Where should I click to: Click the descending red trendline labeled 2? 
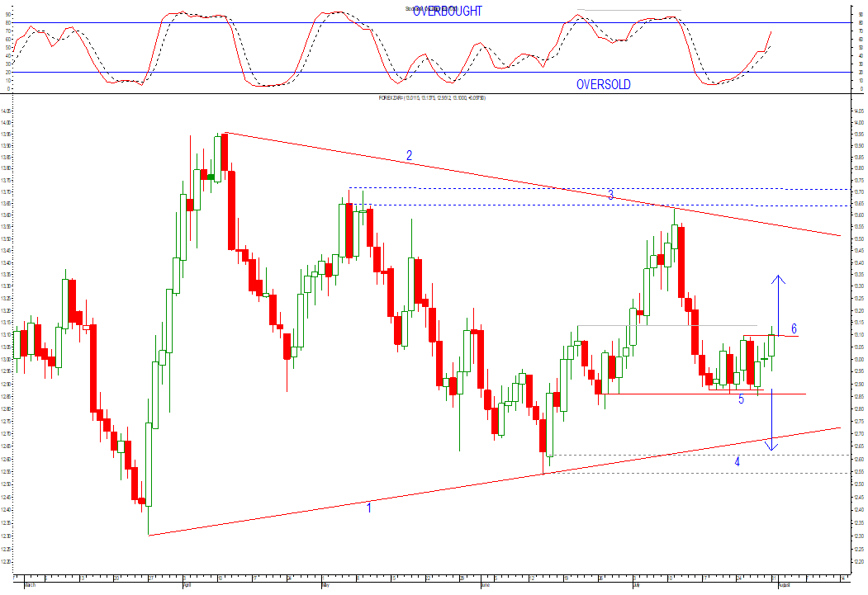[413, 163]
